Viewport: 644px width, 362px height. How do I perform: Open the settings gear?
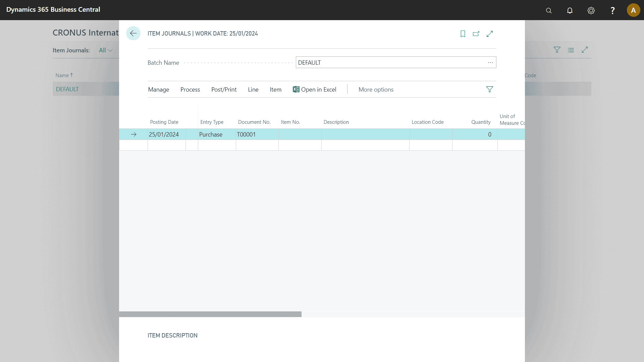[x=591, y=10]
